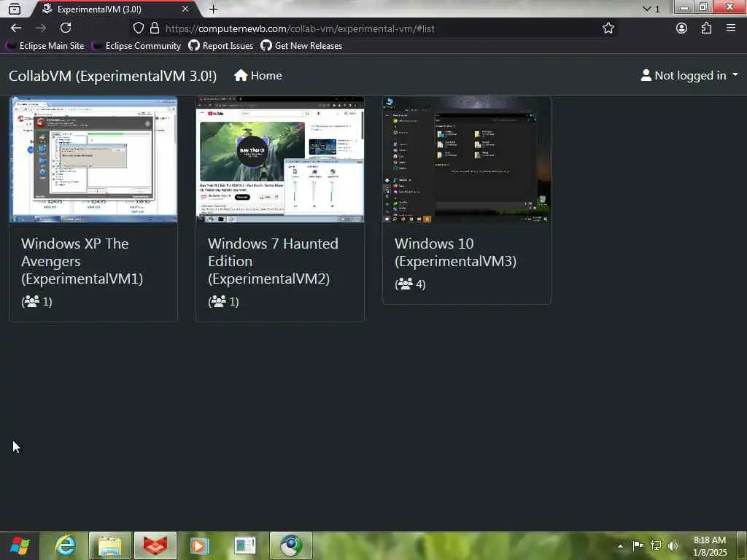This screenshot has height=560, width=747.
Task: Open the Firefox account icon
Action: tap(682, 28)
